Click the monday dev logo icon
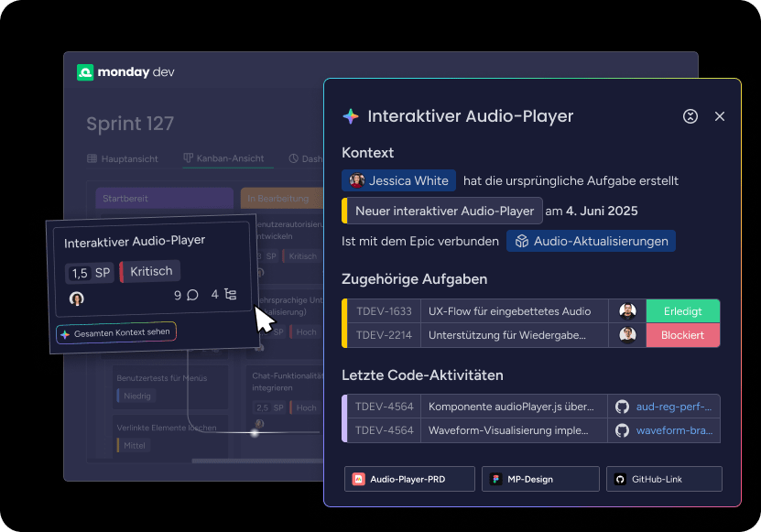This screenshot has height=532, width=761. click(x=86, y=71)
